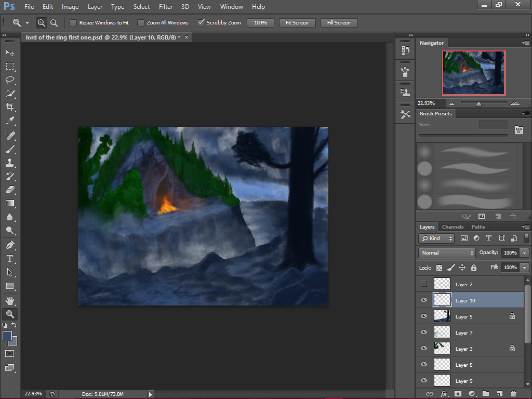Enable Resize Windows to Fit checkbox
Image resolution: width=532 pixels, height=399 pixels.
(x=73, y=23)
